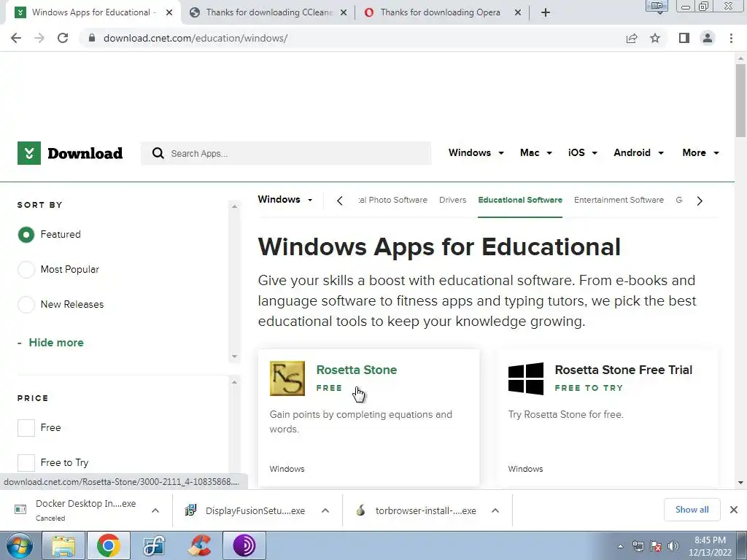Open the Android dropdown menu
The height and width of the screenshot is (560, 747).
click(638, 153)
